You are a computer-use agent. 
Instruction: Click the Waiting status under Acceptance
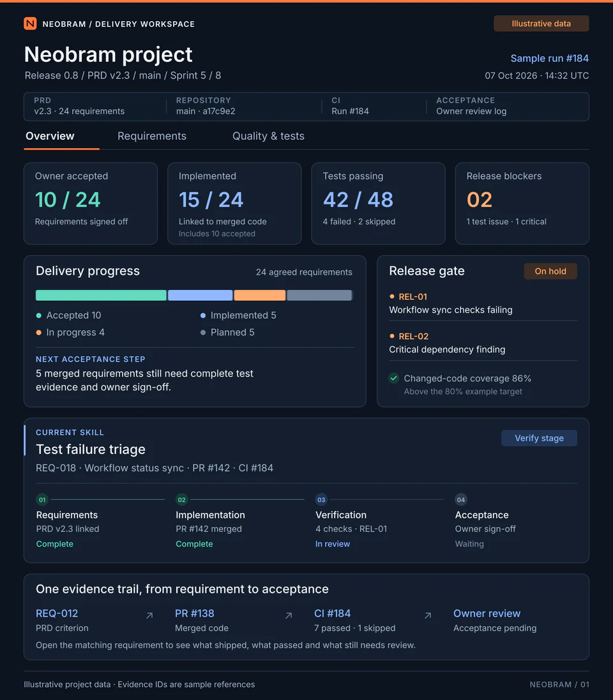click(x=469, y=544)
